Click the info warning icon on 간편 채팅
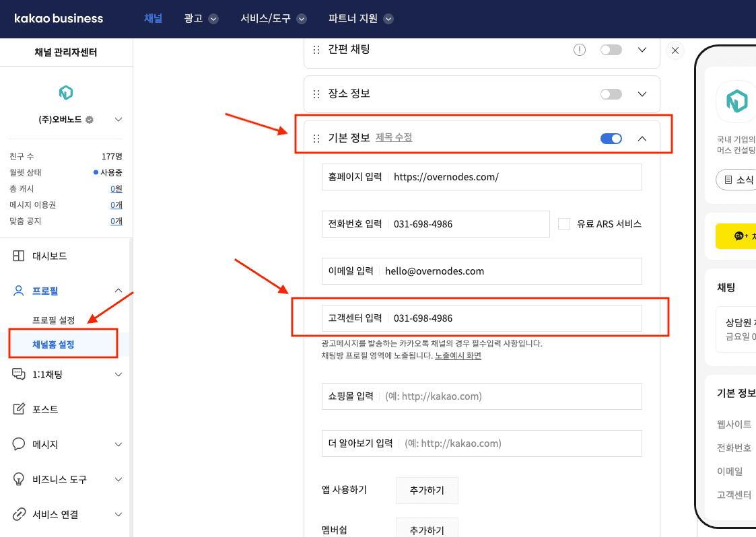Image resolution: width=756 pixels, height=537 pixels. click(x=580, y=50)
